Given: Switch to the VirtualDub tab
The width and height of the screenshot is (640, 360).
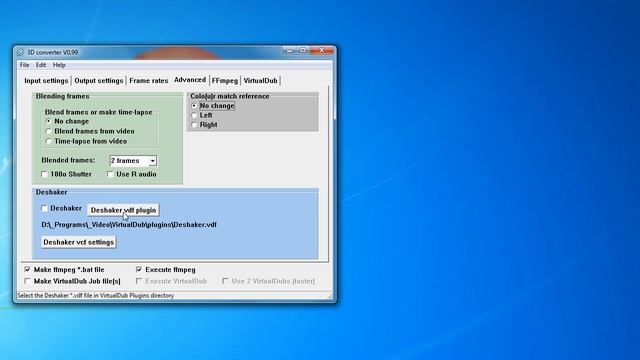Looking at the screenshot, I should tap(260, 81).
